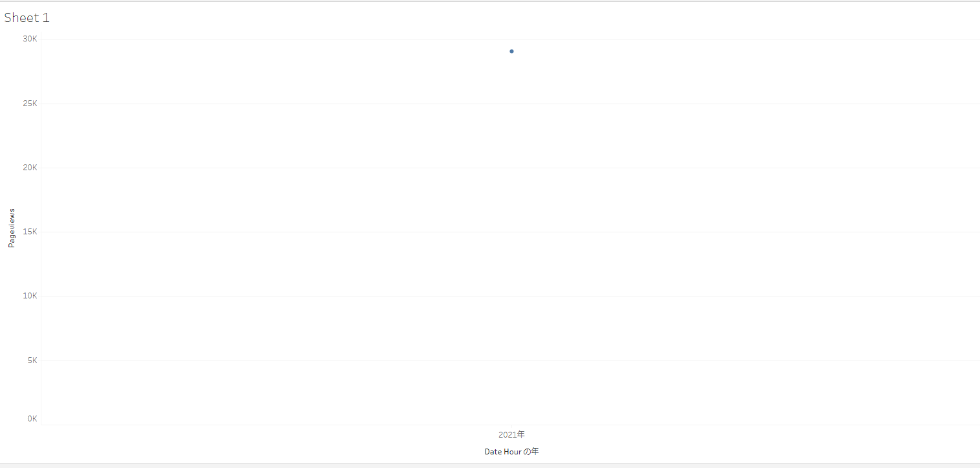
Task: Click the 30K top gridline
Action: pyautogui.click(x=510, y=39)
